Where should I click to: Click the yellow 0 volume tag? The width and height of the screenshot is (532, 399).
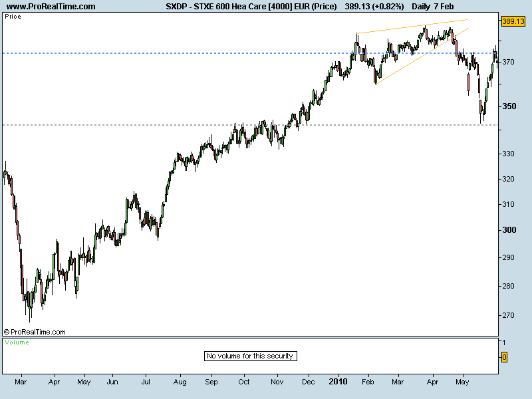(504, 357)
